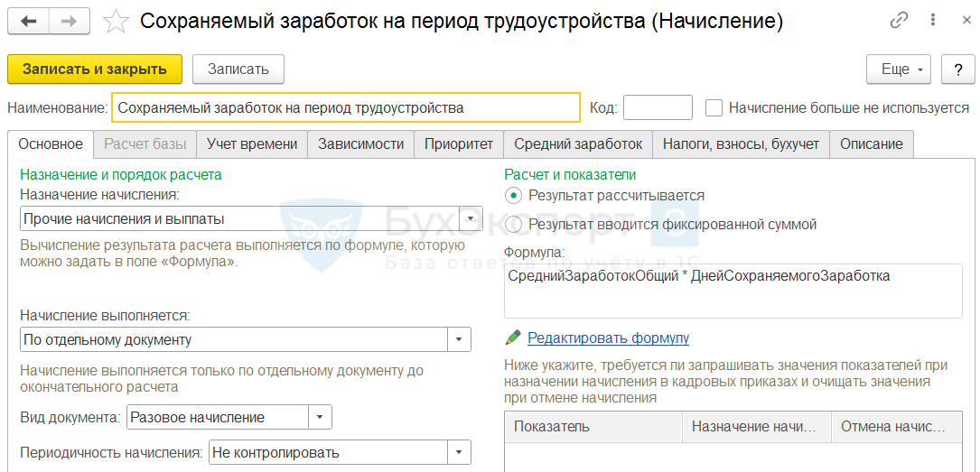Click the question mark help button
This screenshot has width=980, height=472.
click(957, 69)
